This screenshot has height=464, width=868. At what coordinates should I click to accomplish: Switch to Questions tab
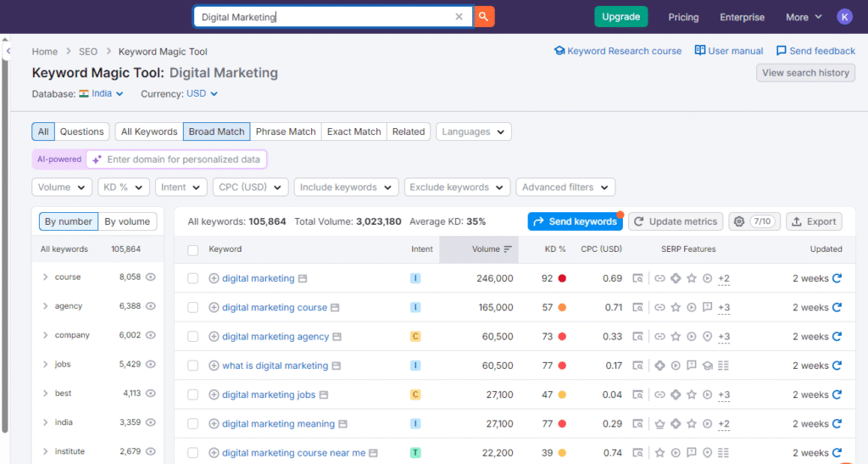[x=82, y=131]
